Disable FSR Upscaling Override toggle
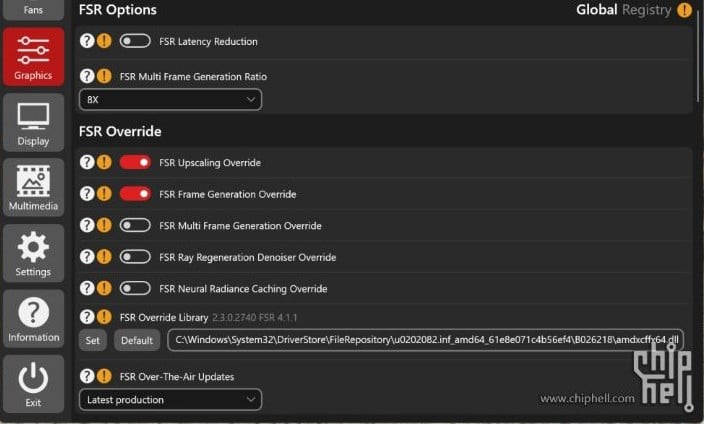The width and height of the screenshot is (704, 424). [x=135, y=162]
